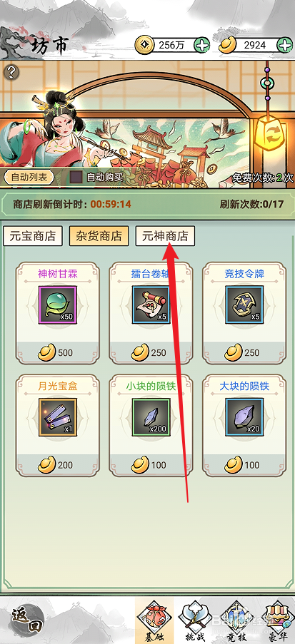Tap the plus button next to 2924 ingots
Viewport: 295px width, 644px height.
(x=285, y=45)
